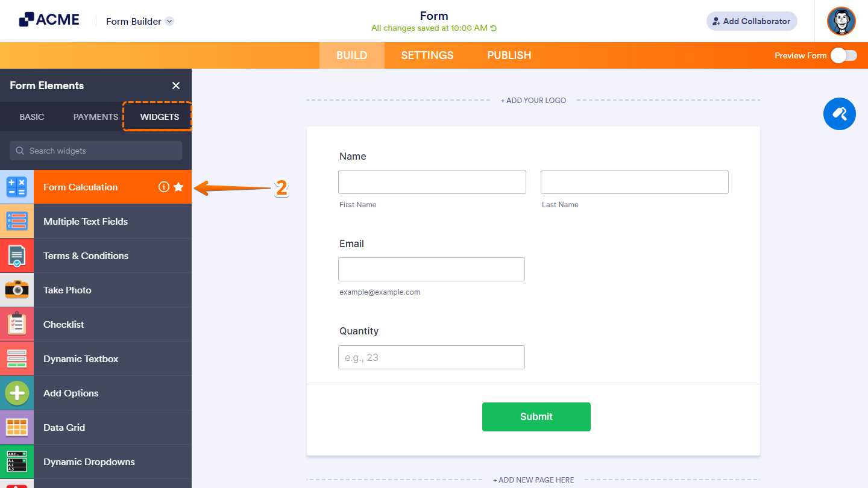Click inside the Search widgets field
The height and width of the screenshot is (488, 868).
(95, 150)
